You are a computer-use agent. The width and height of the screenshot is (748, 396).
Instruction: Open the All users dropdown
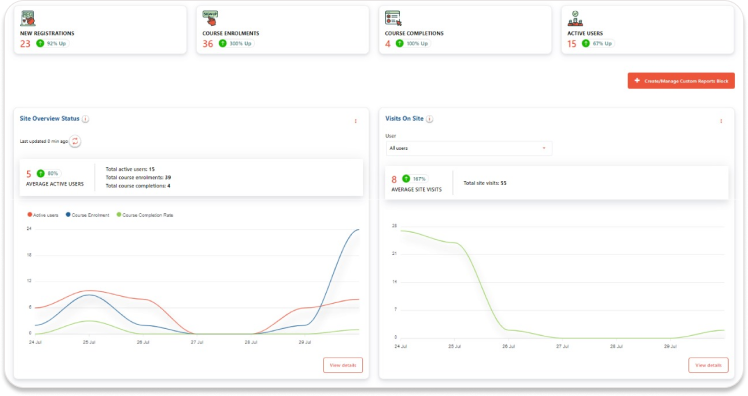tap(468, 148)
